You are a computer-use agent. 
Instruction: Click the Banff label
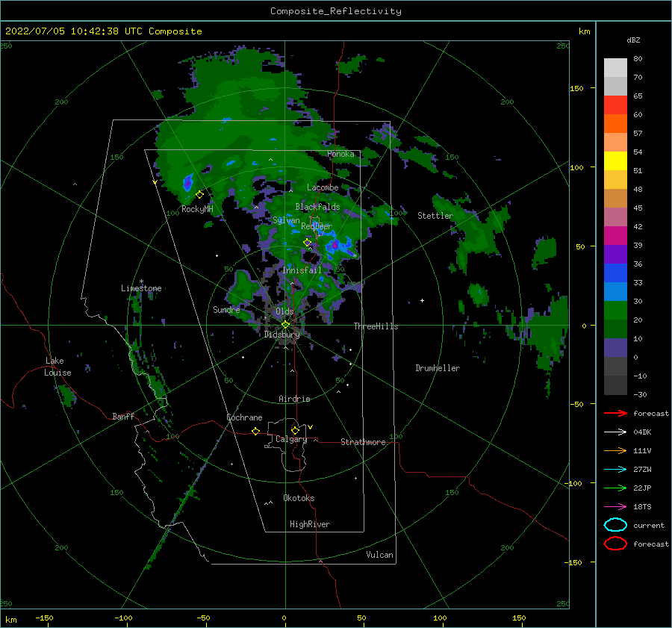tap(123, 416)
